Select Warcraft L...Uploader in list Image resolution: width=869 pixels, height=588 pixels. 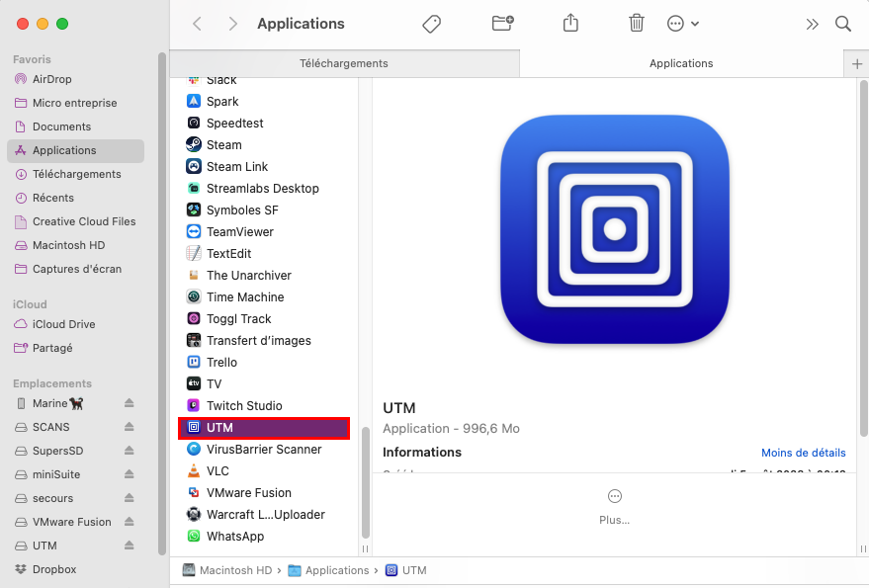264,515
